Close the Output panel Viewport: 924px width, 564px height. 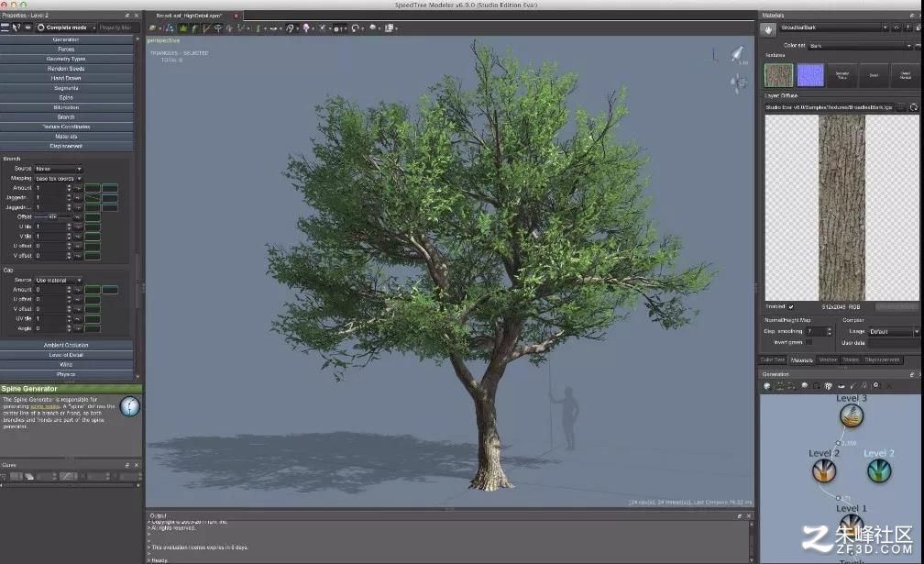[749, 515]
